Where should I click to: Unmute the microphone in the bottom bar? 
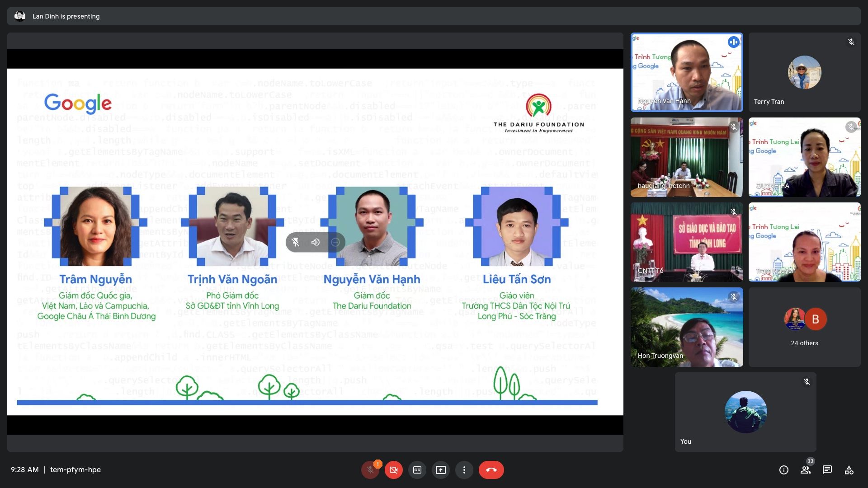tap(370, 470)
